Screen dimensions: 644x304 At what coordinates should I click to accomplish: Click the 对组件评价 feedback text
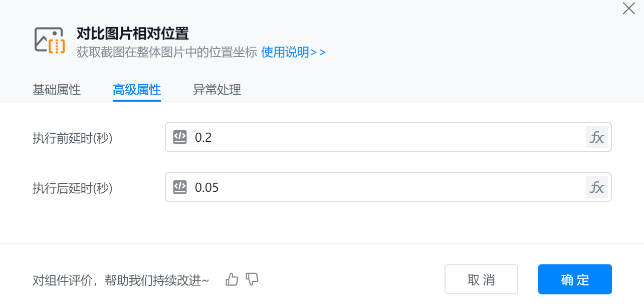pyautogui.click(x=121, y=280)
